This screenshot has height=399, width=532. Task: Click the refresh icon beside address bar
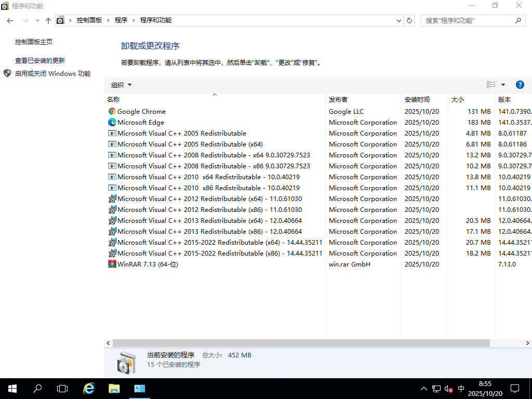[410, 20]
